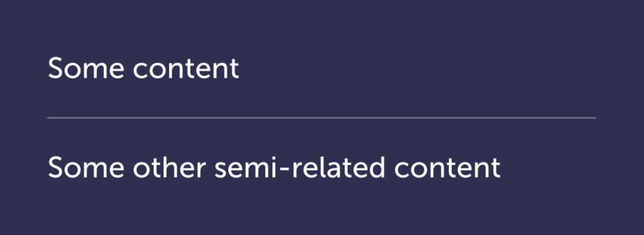Click the left end of the divider line

(x=49, y=118)
